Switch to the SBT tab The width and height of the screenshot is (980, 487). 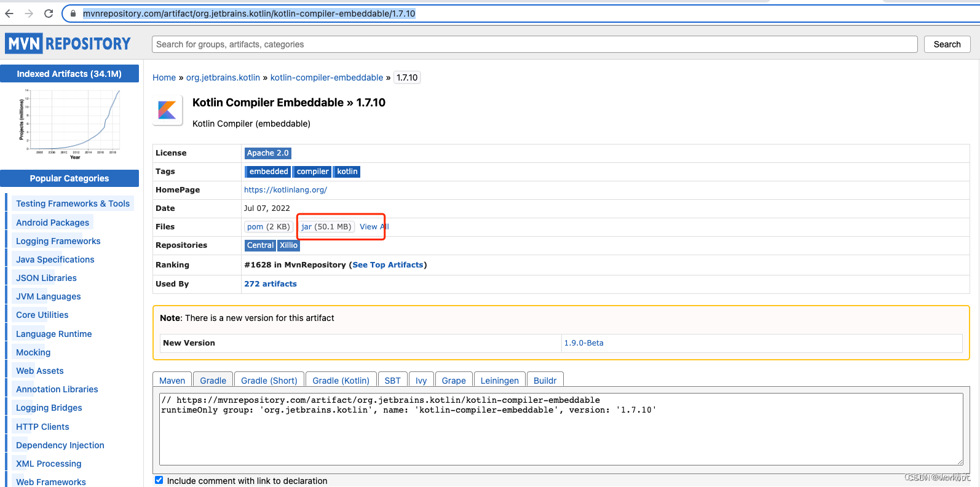(x=392, y=380)
